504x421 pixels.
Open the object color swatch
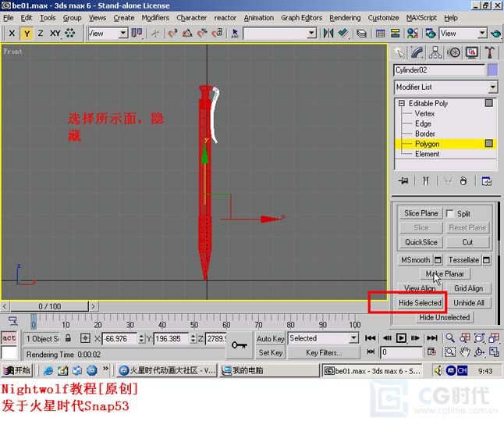click(x=493, y=70)
